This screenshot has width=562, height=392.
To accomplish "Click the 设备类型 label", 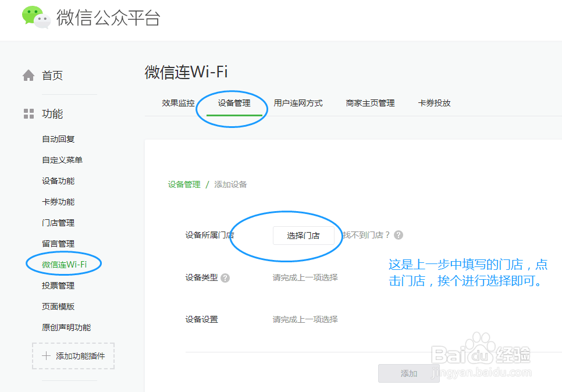I will [x=201, y=277].
